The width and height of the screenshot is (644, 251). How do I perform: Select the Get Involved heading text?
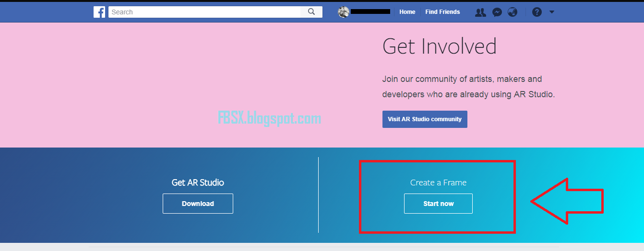(440, 46)
